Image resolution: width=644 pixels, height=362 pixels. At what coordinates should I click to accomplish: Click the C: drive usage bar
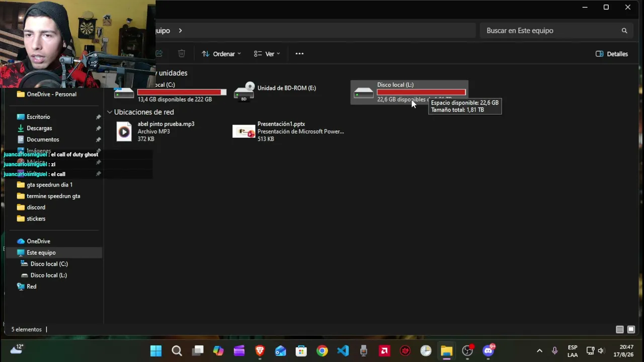182,92
